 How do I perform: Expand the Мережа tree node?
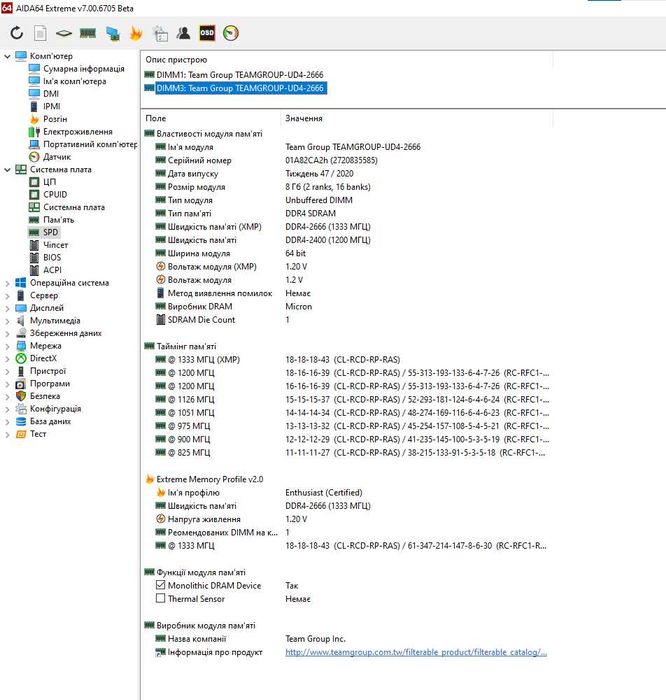(7, 346)
